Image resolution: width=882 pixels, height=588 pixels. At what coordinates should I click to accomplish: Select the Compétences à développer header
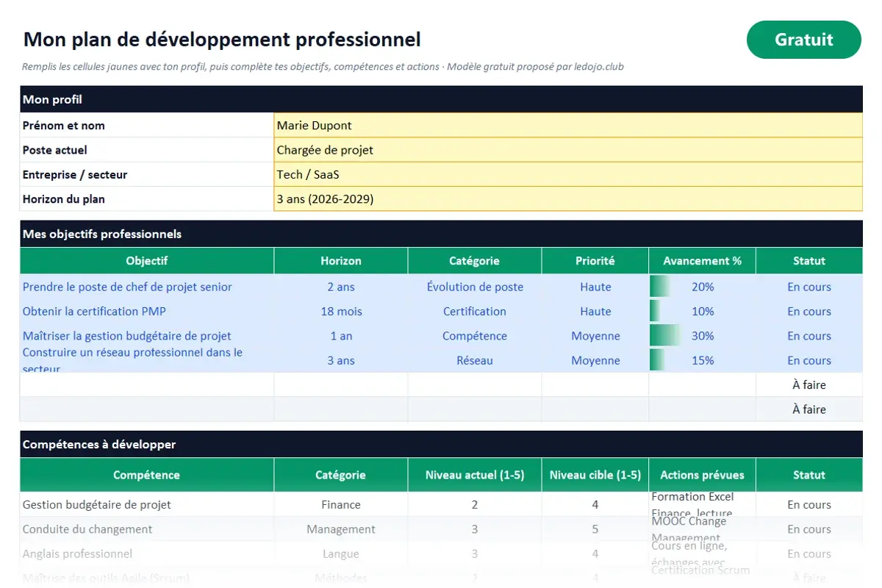pyautogui.click(x=441, y=444)
